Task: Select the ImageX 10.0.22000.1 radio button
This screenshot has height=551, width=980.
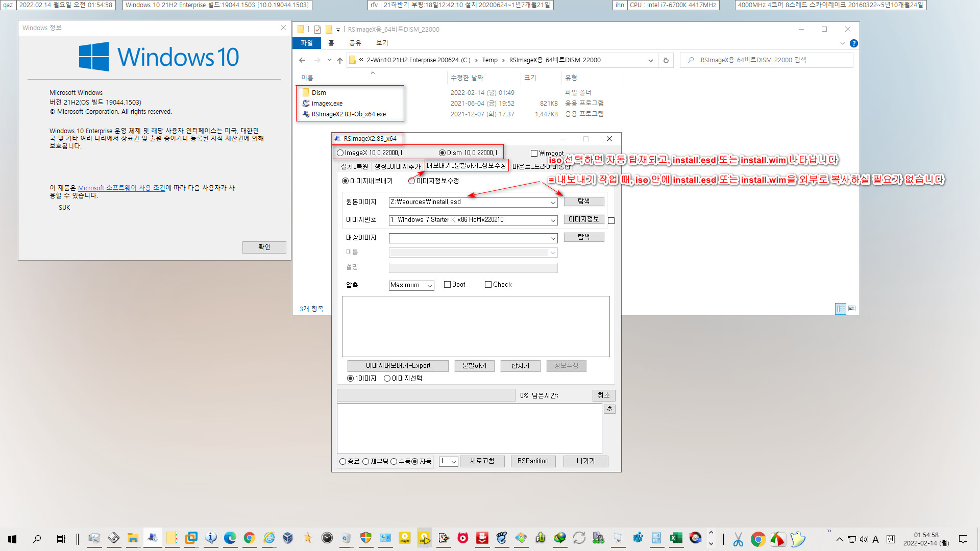Action: (340, 153)
